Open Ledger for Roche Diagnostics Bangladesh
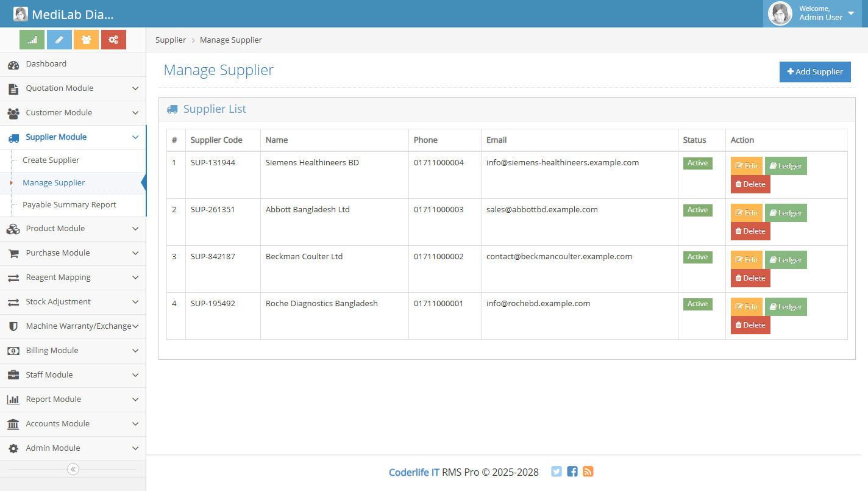Screen dimensions: 868x491 click(x=786, y=307)
